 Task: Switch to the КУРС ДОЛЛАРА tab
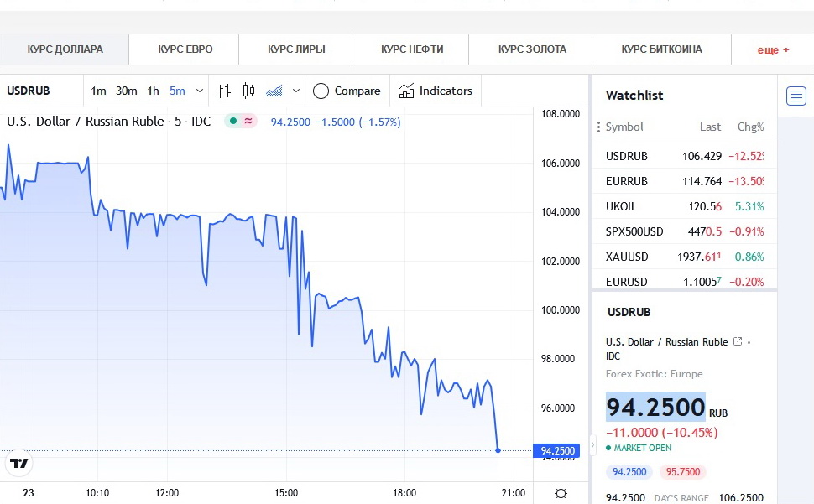pos(65,49)
